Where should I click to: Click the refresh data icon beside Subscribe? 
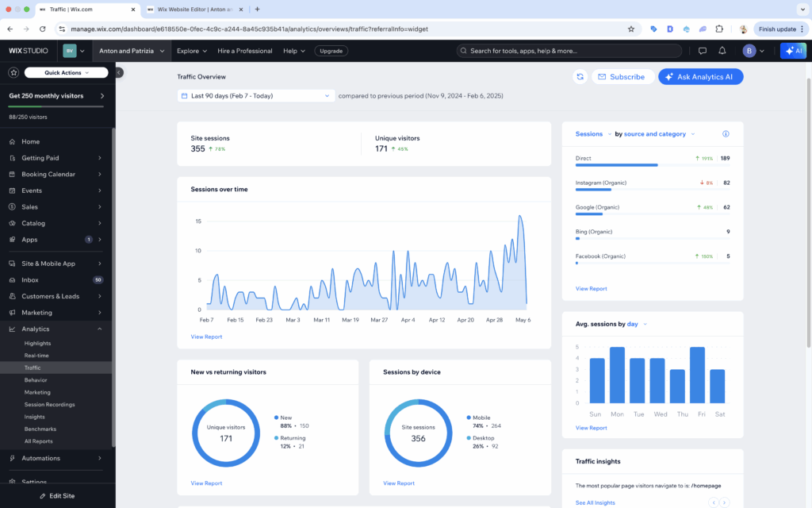580,77
